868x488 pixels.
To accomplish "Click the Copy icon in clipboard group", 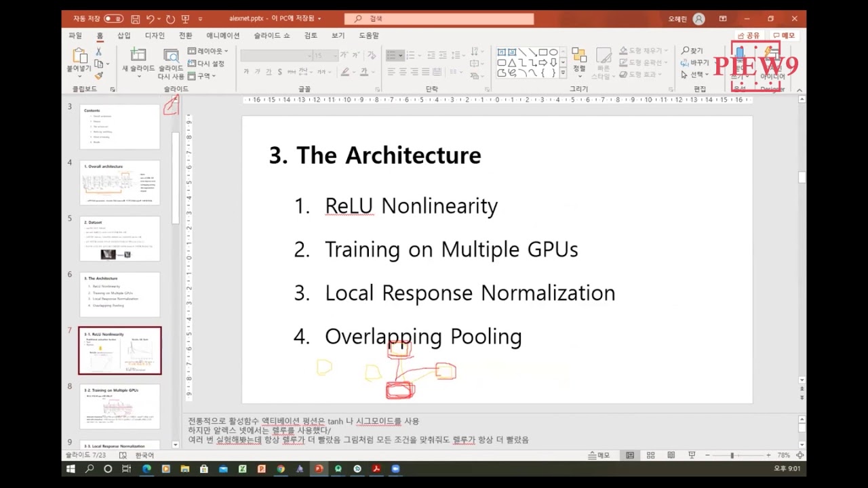I will click(98, 64).
